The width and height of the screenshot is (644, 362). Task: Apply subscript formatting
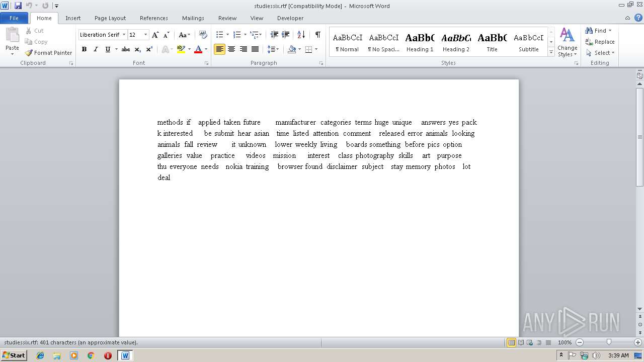click(x=138, y=49)
